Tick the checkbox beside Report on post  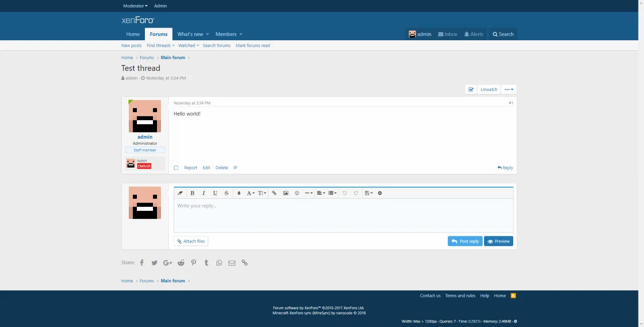pos(176,168)
